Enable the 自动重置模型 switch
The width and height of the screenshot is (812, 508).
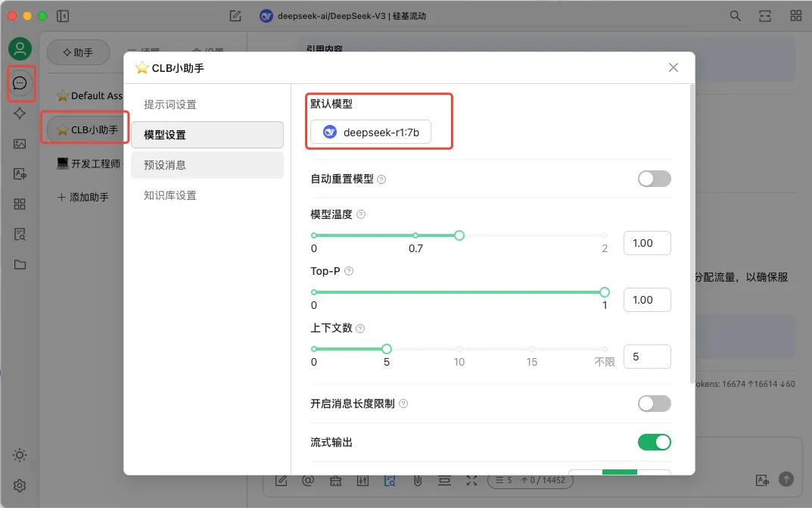pos(654,179)
